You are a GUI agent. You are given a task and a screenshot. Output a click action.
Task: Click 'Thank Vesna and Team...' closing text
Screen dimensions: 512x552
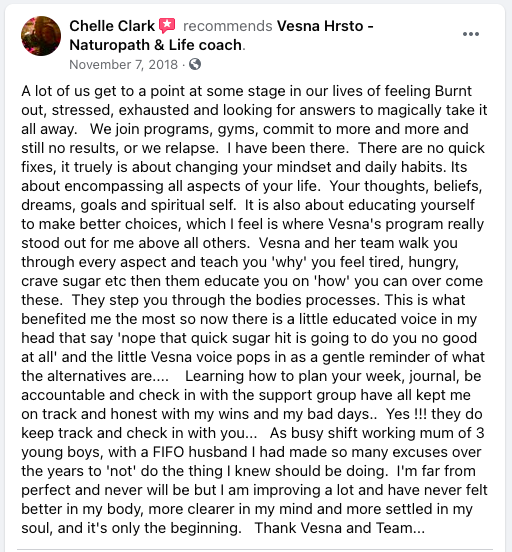pos(339,528)
